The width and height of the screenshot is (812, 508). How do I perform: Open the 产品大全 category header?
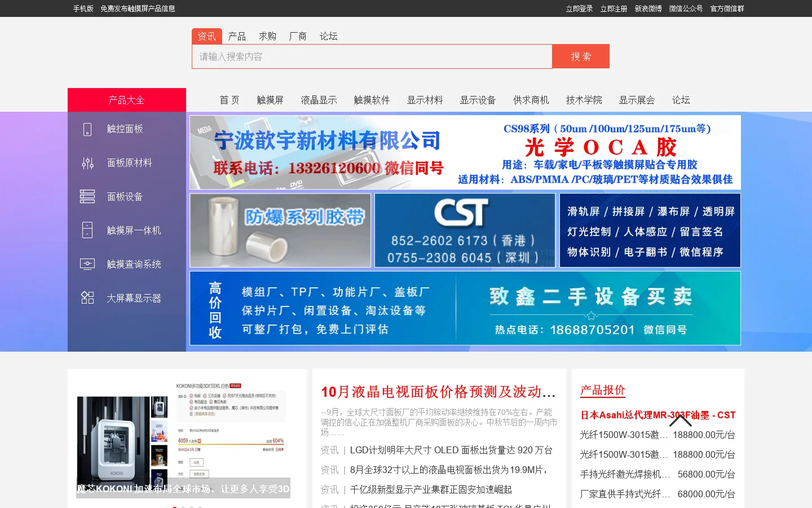pos(127,100)
